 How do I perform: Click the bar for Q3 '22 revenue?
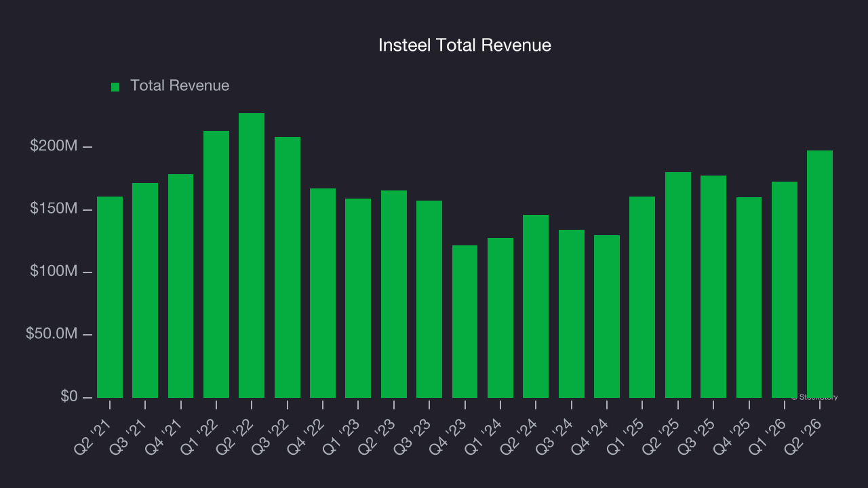click(x=288, y=267)
